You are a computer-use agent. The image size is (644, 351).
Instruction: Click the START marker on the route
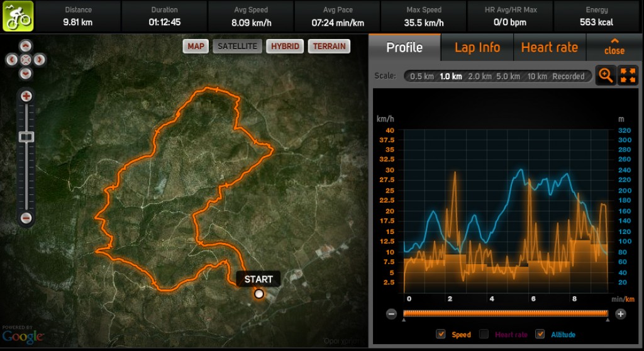click(x=258, y=294)
